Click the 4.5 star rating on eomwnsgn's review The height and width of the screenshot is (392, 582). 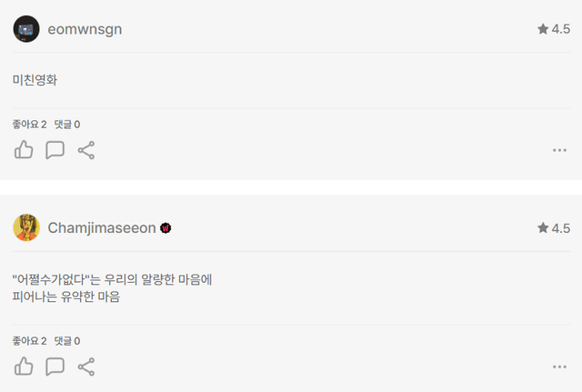click(x=554, y=29)
